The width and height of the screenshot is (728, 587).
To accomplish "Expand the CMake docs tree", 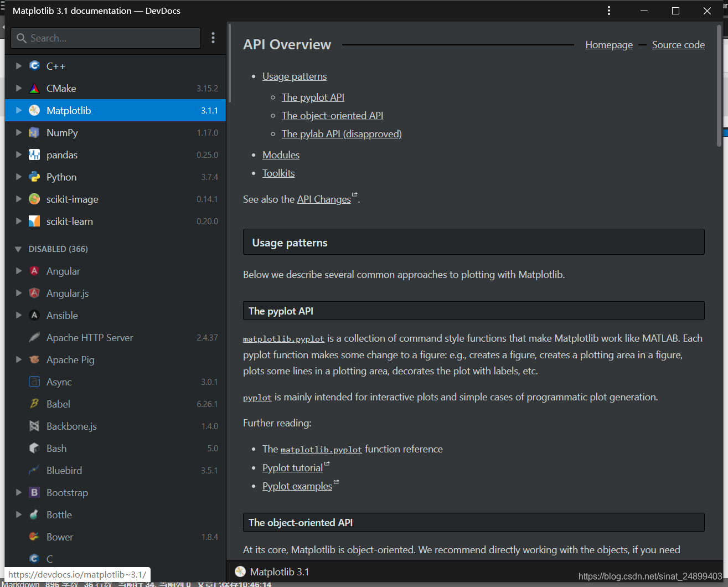I will (19, 88).
